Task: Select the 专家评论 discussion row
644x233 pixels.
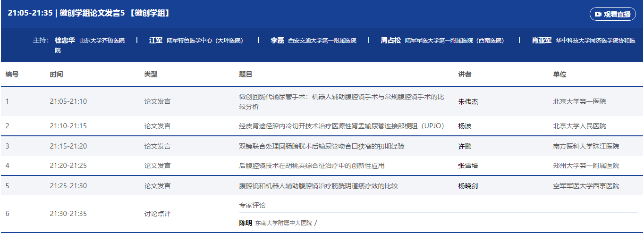Action: point(252,205)
